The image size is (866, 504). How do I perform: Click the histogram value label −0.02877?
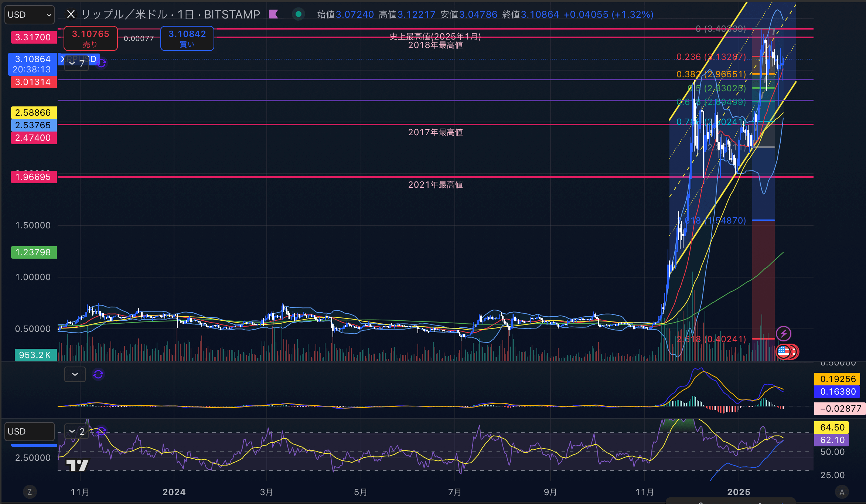click(x=840, y=409)
